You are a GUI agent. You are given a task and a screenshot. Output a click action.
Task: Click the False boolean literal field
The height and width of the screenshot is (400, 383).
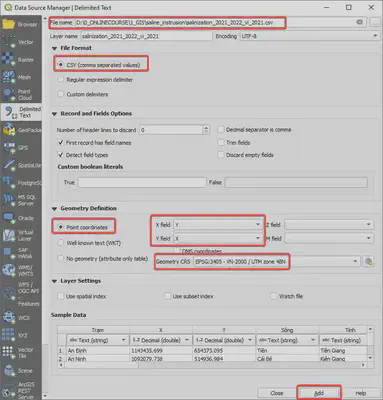click(x=296, y=182)
